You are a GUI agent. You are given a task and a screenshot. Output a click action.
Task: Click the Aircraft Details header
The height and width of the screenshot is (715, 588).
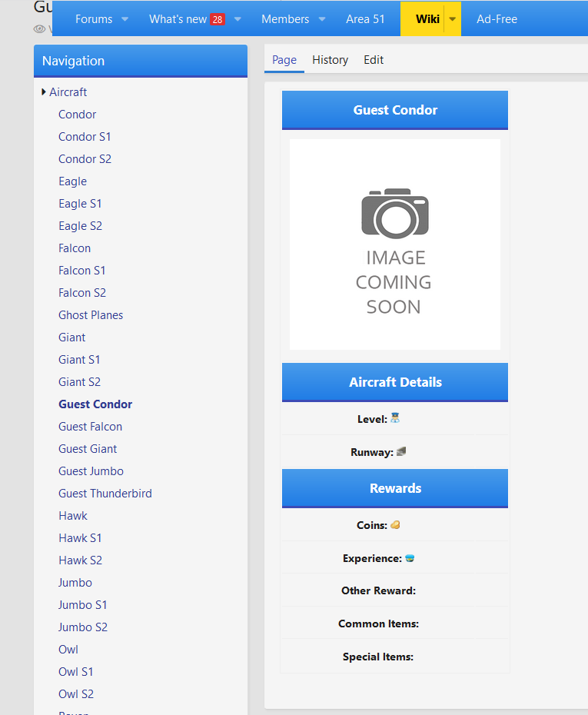[395, 382]
